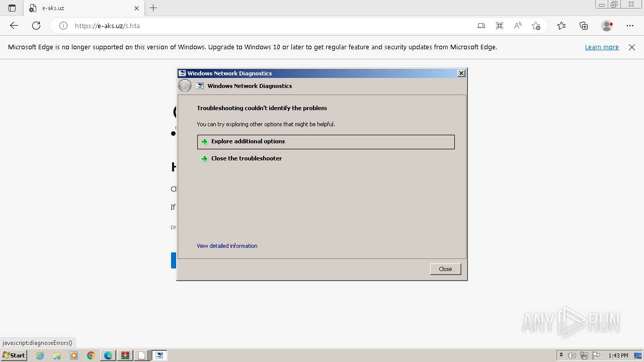Open the Windows Start menu
Image resolution: width=644 pixels, height=362 pixels.
14,355
